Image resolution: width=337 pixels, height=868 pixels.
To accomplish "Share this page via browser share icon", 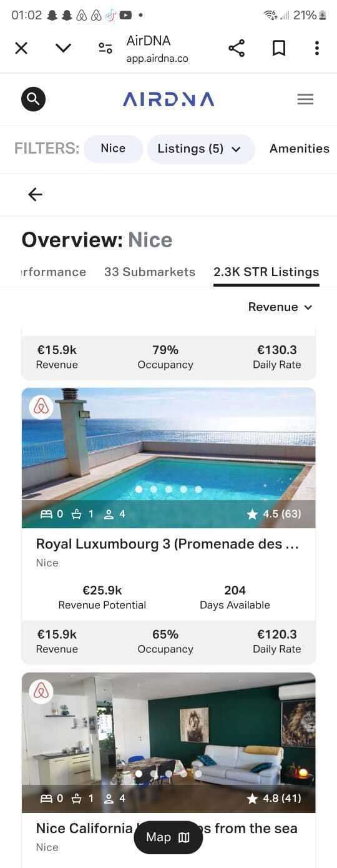I will click(237, 49).
